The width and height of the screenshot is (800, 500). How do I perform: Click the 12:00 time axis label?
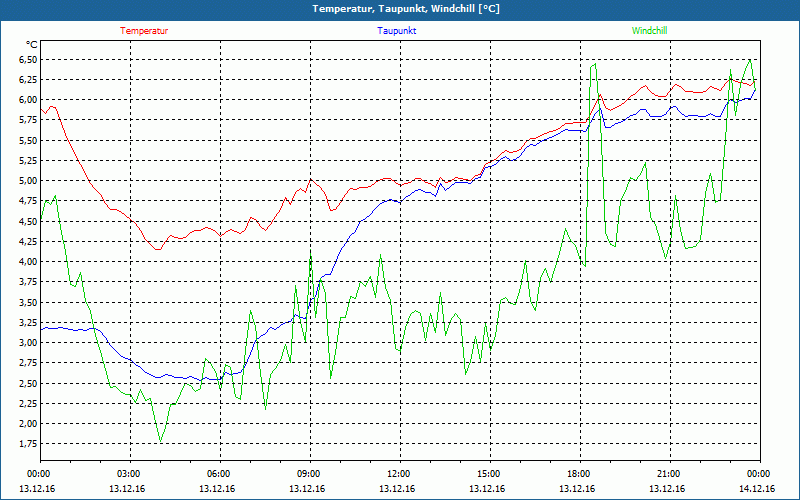tap(400, 474)
